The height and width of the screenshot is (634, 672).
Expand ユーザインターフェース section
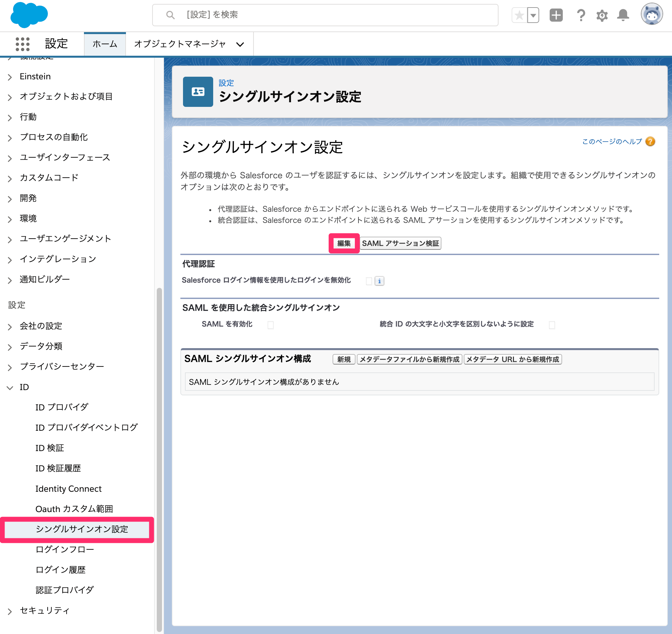pyautogui.click(x=10, y=158)
